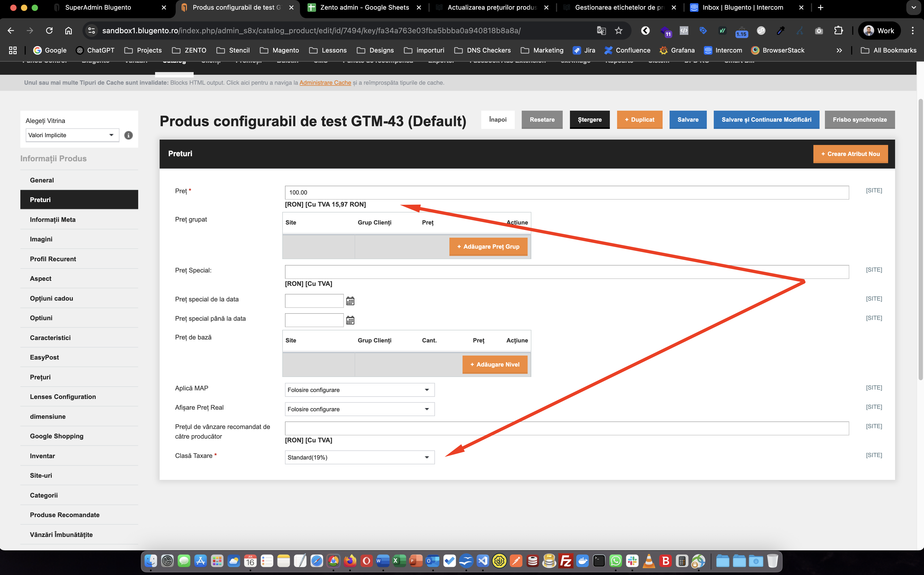
Task: Click the info icon beside Valori Implicite
Action: pos(129,135)
